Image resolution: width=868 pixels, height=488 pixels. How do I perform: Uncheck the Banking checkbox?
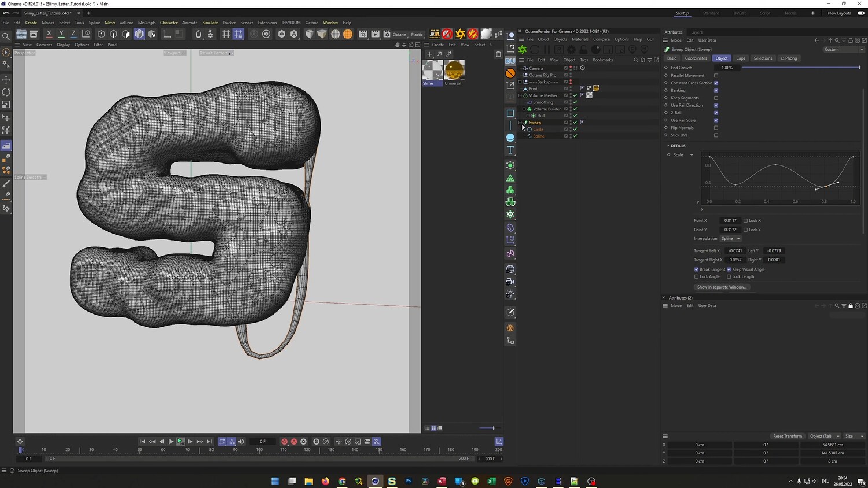tap(716, 91)
